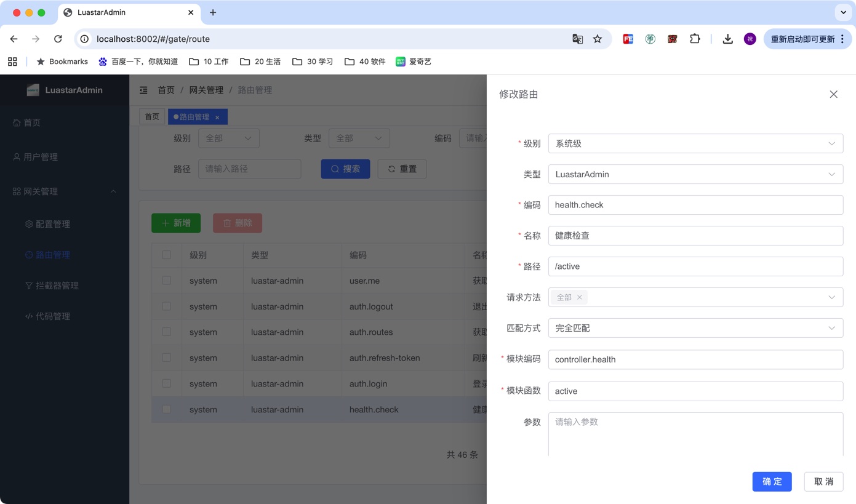Open the 请求方法 multi-select dropdown arrow
This screenshot has width=856, height=504.
831,297
